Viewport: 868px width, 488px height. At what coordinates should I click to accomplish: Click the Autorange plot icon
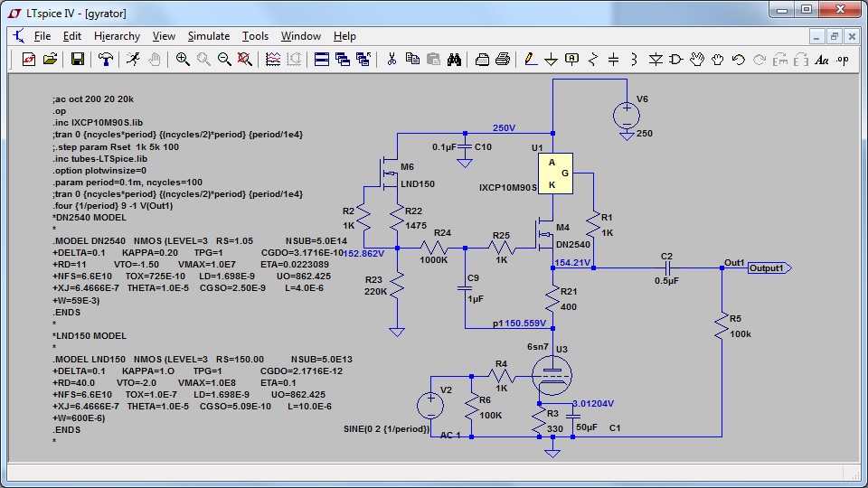pos(273,60)
